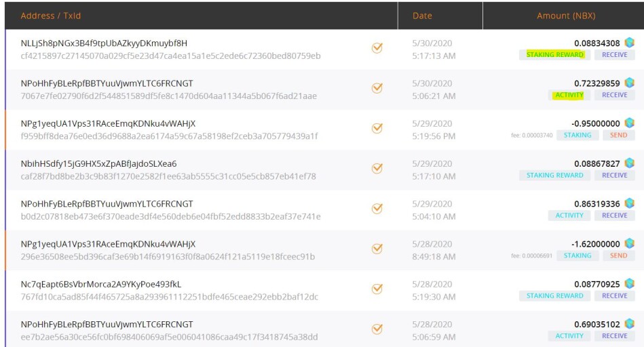Click STAKING REWARD tag on 0.08770925 row
Screen dimensions: 644x347
coord(555,295)
